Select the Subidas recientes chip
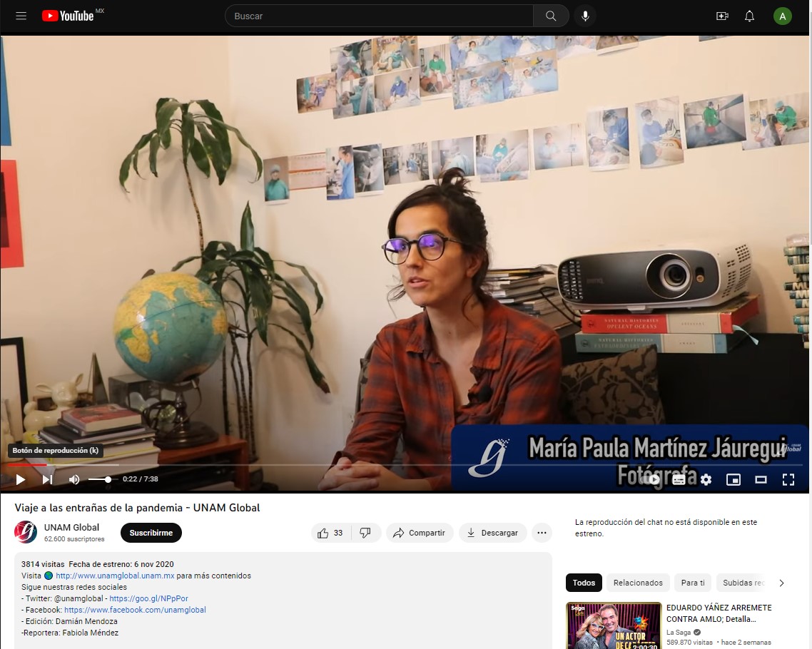The image size is (812, 649). pos(743,583)
